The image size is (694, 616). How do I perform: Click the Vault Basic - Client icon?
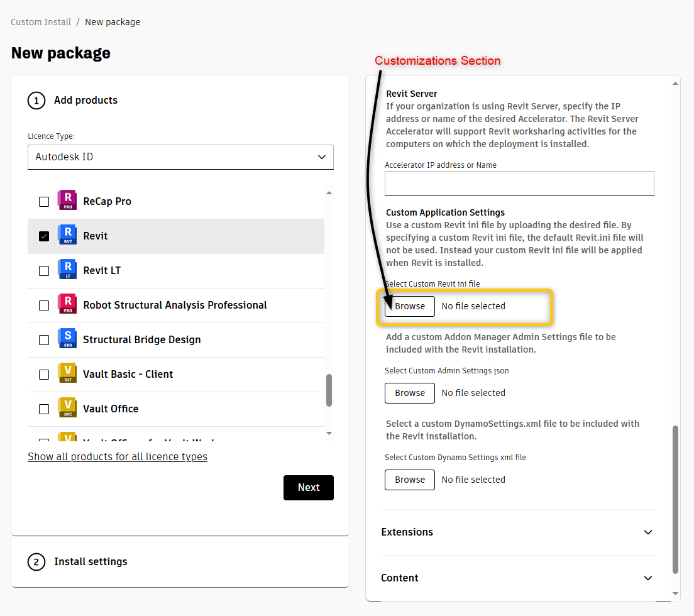tap(67, 374)
